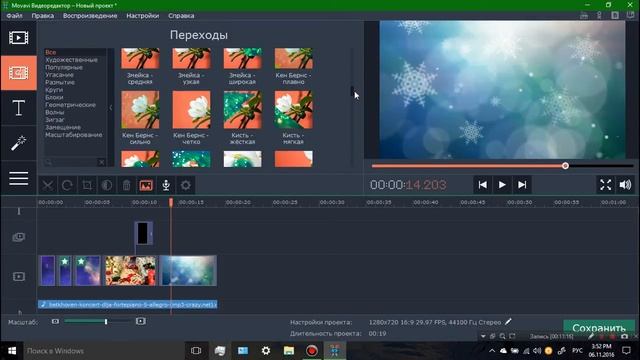The width and height of the screenshot is (640, 360).
Task: Select the Популярные category
Action: click(64, 67)
